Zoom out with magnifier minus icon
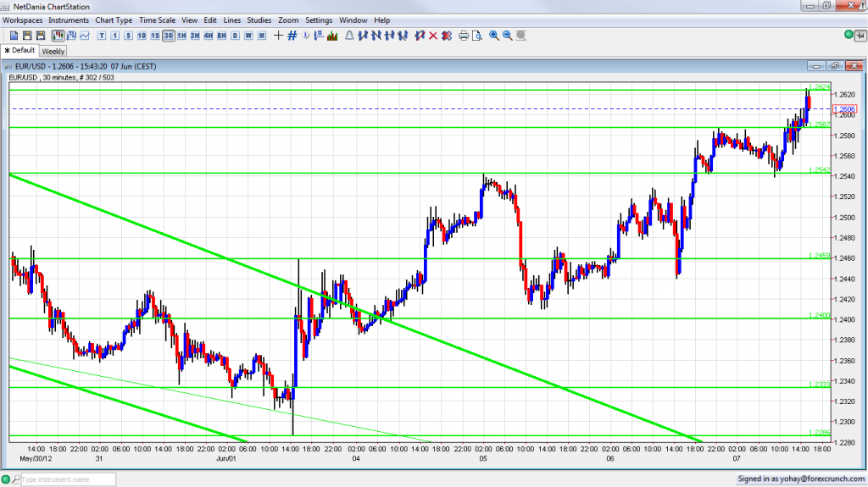 (x=507, y=36)
